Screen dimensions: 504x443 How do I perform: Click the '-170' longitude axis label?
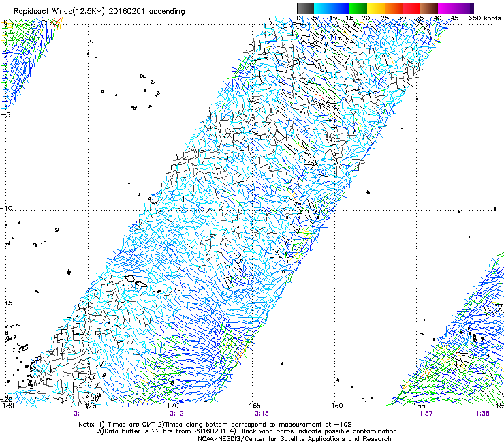click(x=171, y=406)
